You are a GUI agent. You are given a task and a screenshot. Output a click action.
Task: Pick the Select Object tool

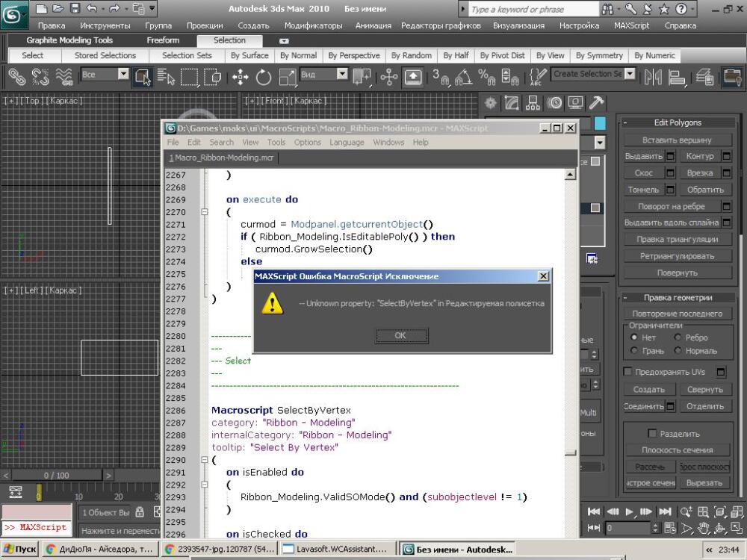(x=143, y=76)
